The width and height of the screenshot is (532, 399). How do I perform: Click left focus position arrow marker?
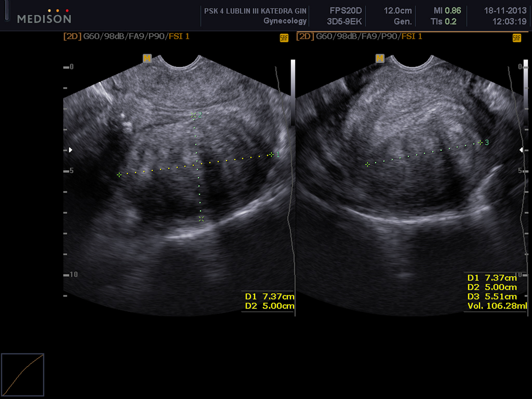[70, 150]
